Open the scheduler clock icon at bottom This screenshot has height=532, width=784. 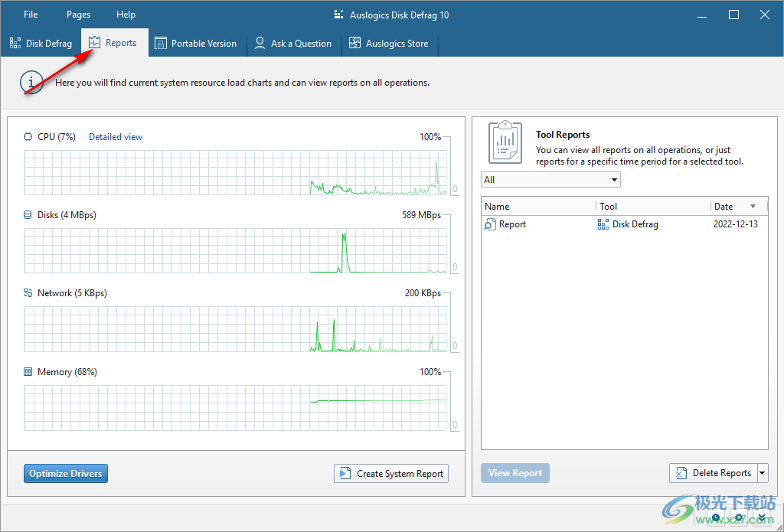[716, 517]
